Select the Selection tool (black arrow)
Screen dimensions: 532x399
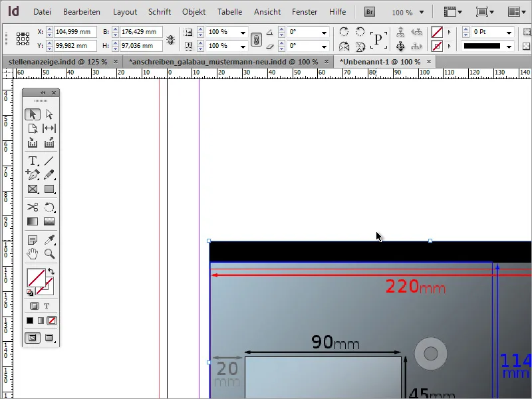[33, 114]
